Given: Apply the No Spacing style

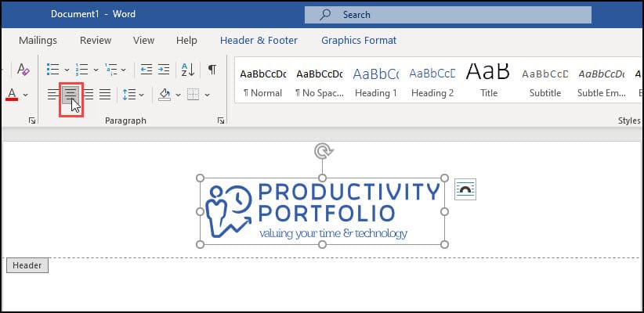Looking at the screenshot, I should 319,82.
